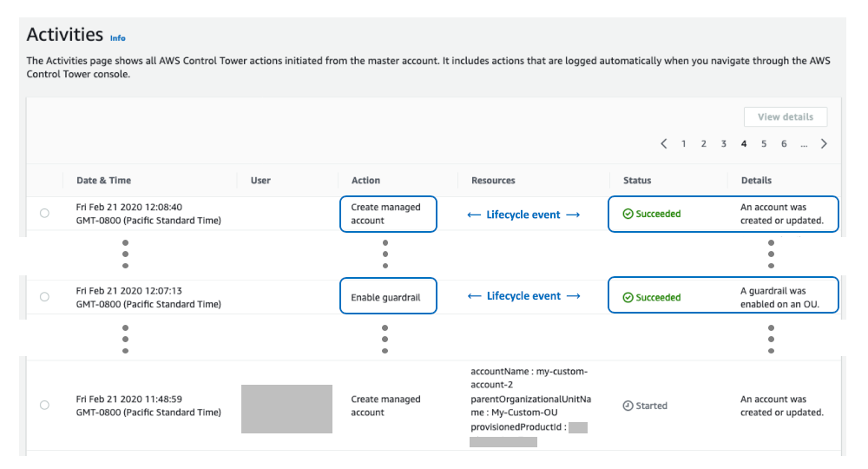This screenshot has width=868, height=469.
Task: Click the previous page chevron arrow
Action: coord(664,144)
